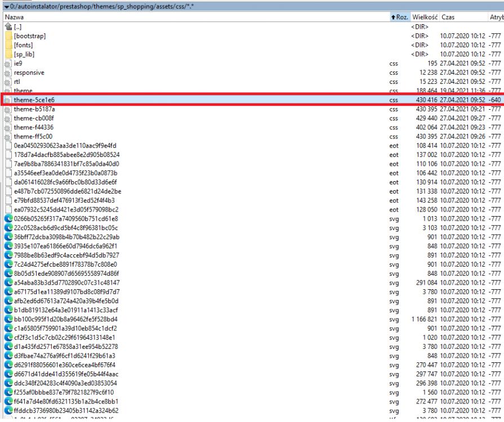Select file name d6671d41dde41d355619fe05b44f4aac
The image size is (504, 422).
(x=66, y=374)
